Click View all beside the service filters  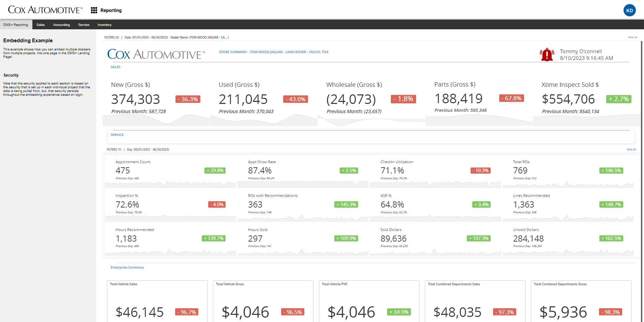[x=631, y=149]
